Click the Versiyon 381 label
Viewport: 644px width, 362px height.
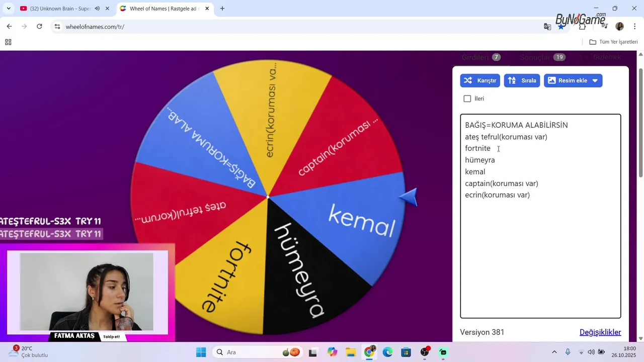coord(482,332)
